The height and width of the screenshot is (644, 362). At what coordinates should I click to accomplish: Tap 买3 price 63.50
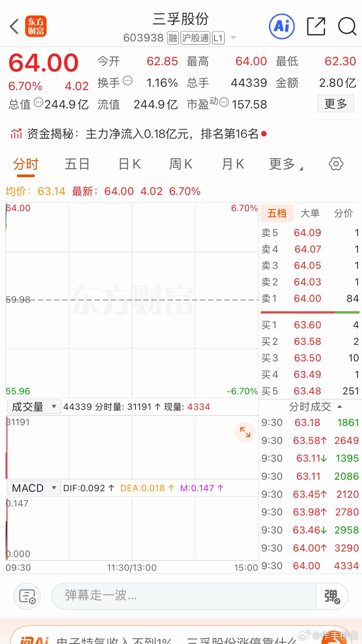click(x=307, y=358)
